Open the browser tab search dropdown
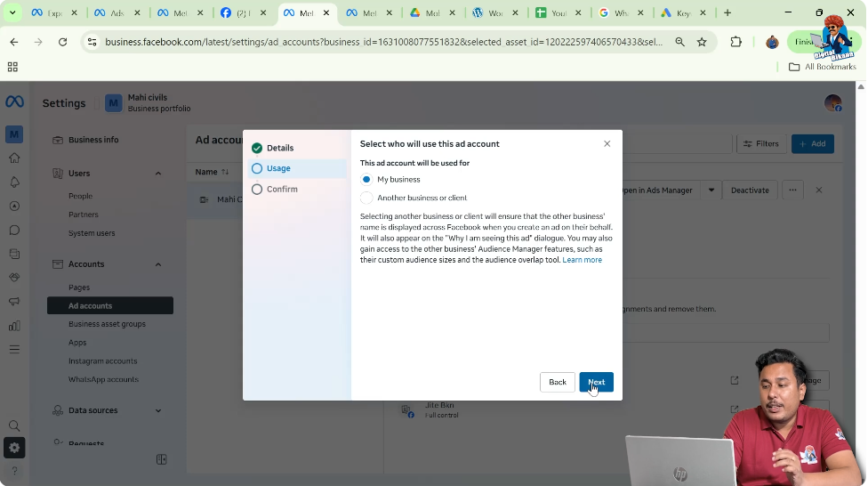 (x=12, y=12)
